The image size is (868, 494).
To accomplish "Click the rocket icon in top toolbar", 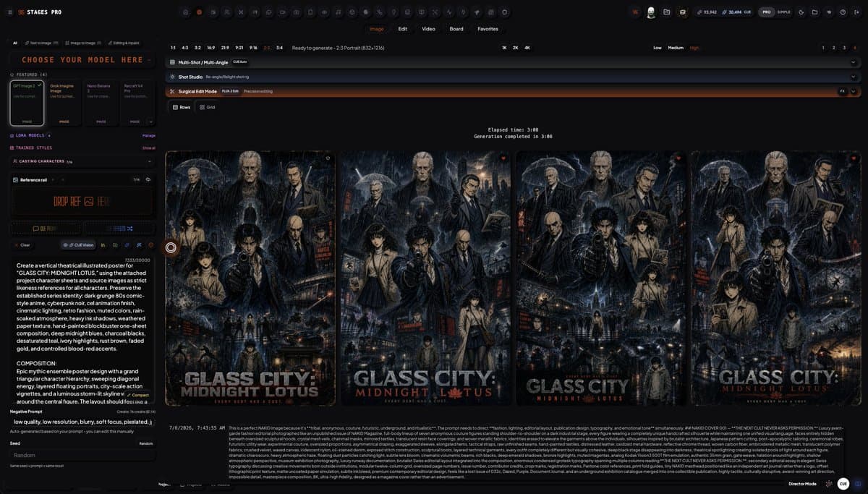I will click(477, 12).
